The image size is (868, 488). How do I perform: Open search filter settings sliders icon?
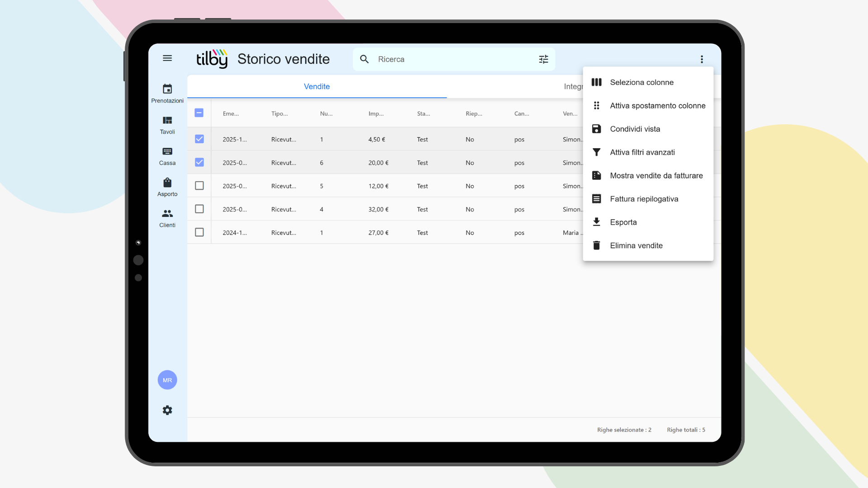tap(543, 59)
